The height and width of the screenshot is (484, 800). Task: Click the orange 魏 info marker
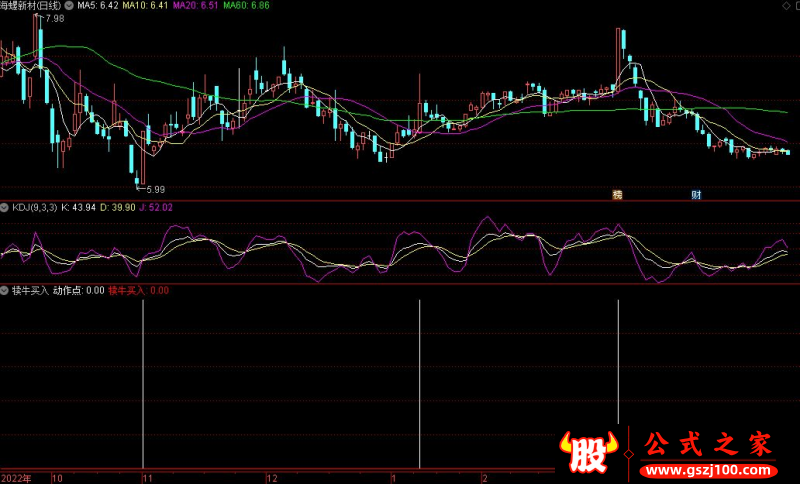pos(617,194)
